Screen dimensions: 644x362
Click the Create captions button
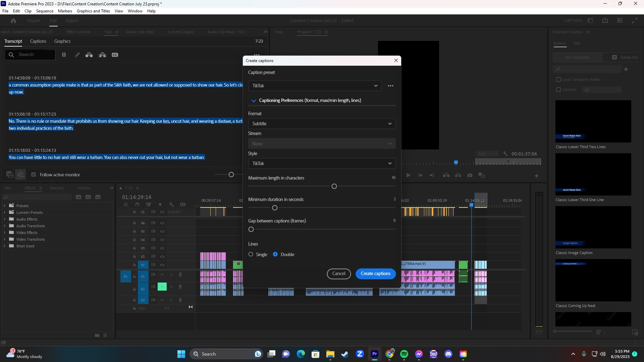tap(375, 274)
